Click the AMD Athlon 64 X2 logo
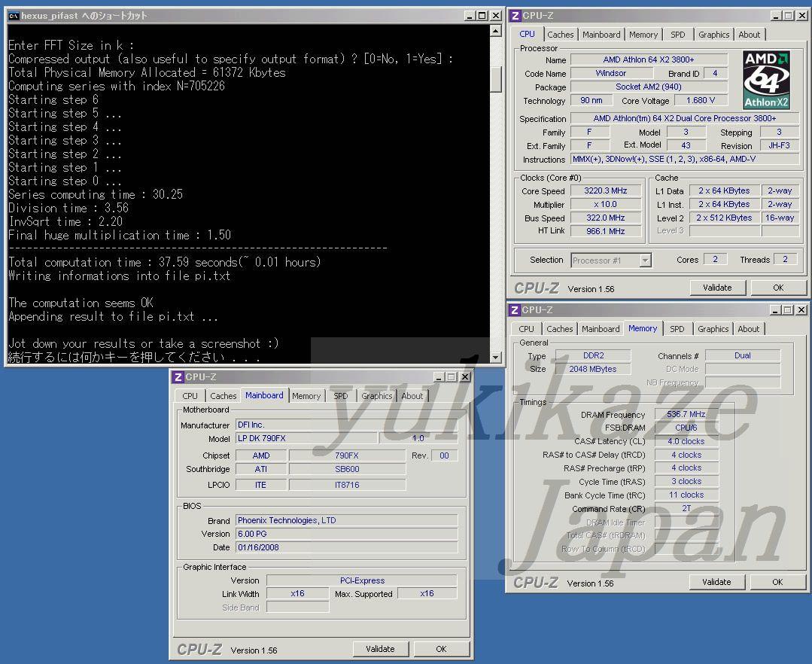The width and height of the screenshot is (812, 664). (x=766, y=80)
